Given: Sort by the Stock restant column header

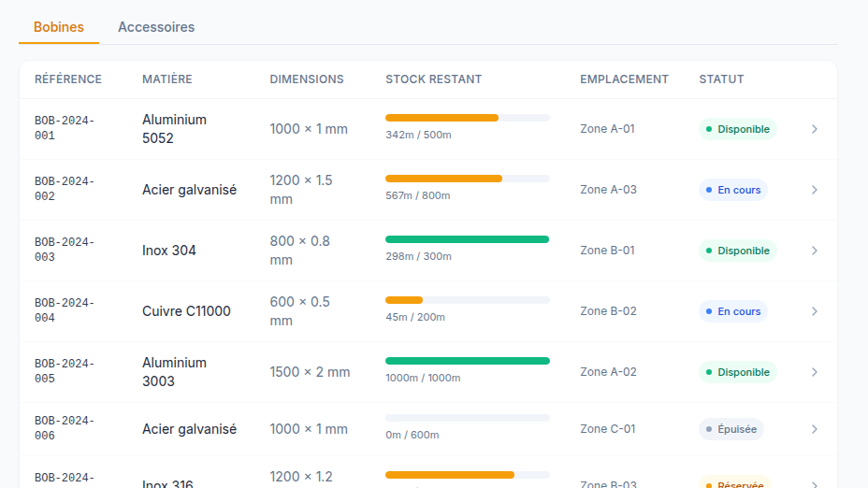Looking at the screenshot, I should point(433,79).
